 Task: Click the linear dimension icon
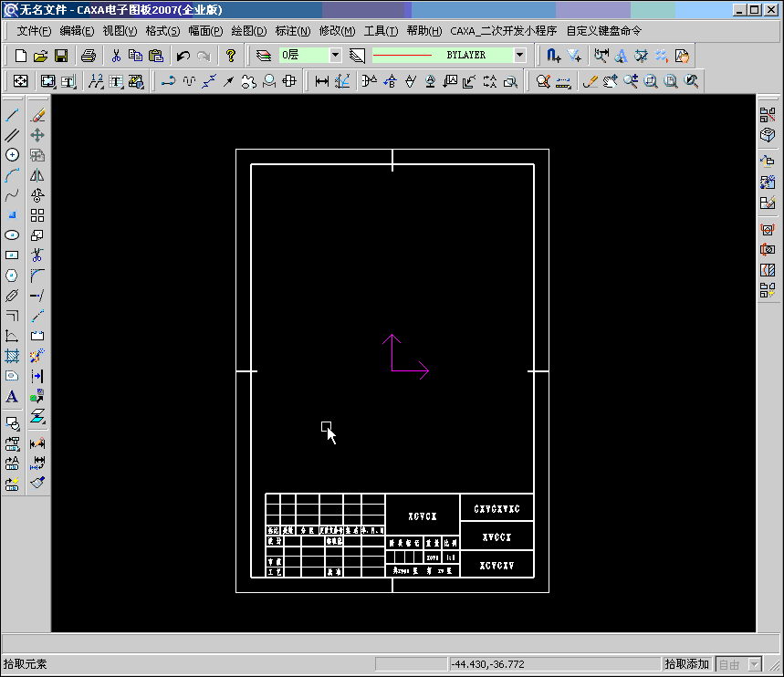pyautogui.click(x=321, y=81)
